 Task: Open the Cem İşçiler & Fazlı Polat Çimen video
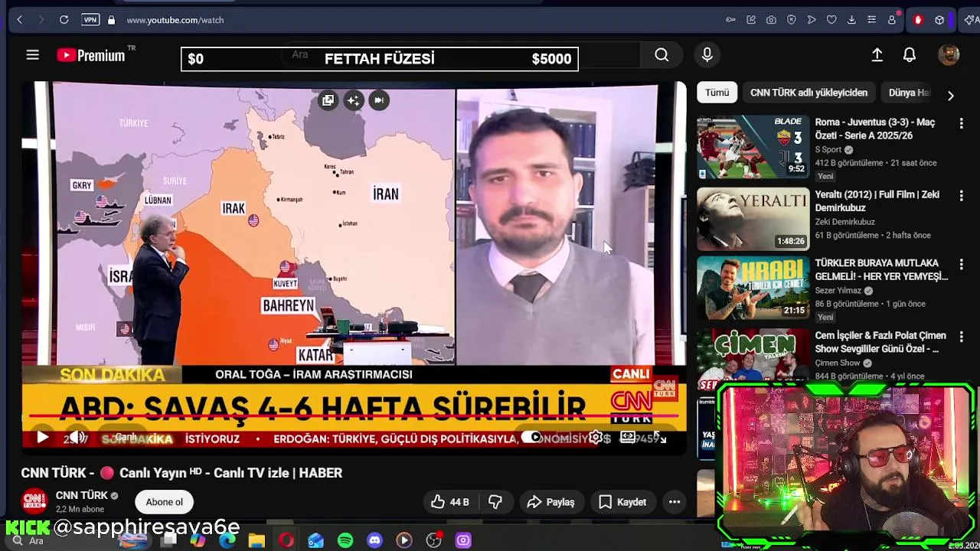880,342
